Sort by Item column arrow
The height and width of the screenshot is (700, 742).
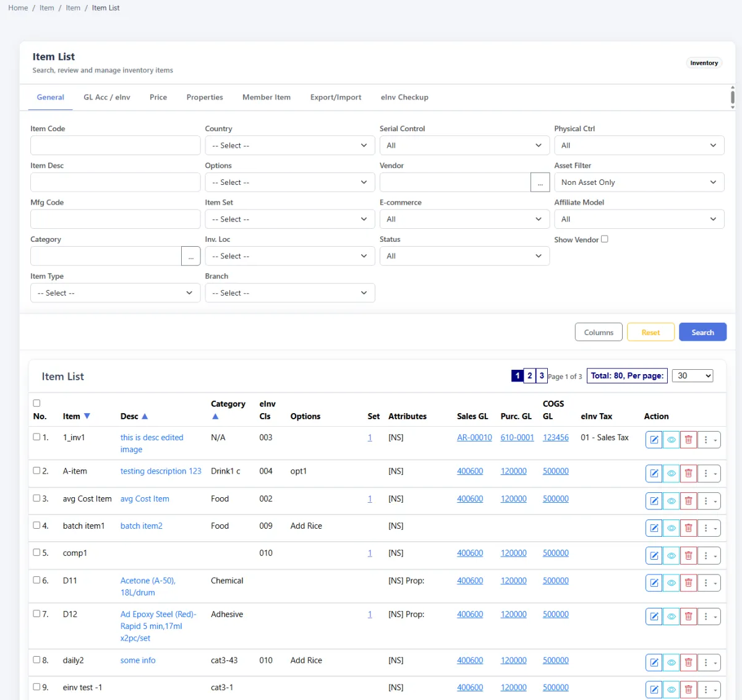pos(87,416)
